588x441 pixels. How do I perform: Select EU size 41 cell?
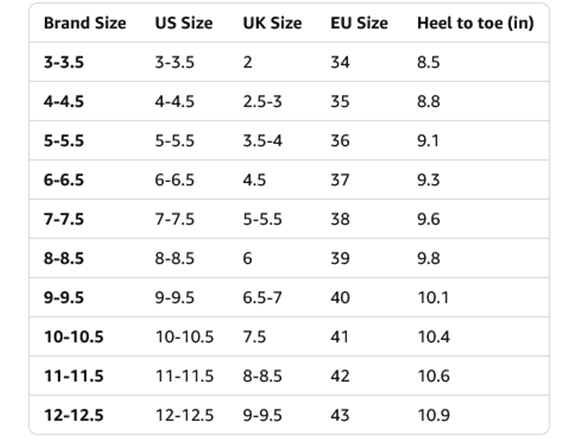pyautogui.click(x=339, y=337)
